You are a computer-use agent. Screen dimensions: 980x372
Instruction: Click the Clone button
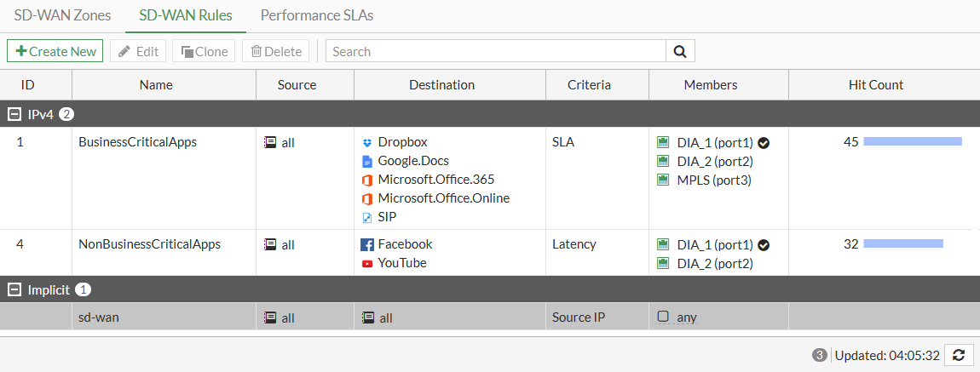tap(205, 51)
